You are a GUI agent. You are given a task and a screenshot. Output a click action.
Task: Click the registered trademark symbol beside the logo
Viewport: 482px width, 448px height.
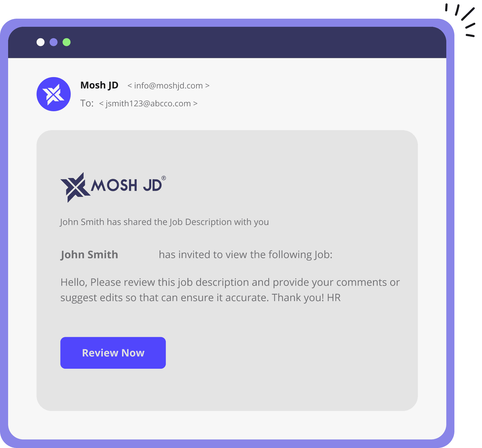click(164, 178)
